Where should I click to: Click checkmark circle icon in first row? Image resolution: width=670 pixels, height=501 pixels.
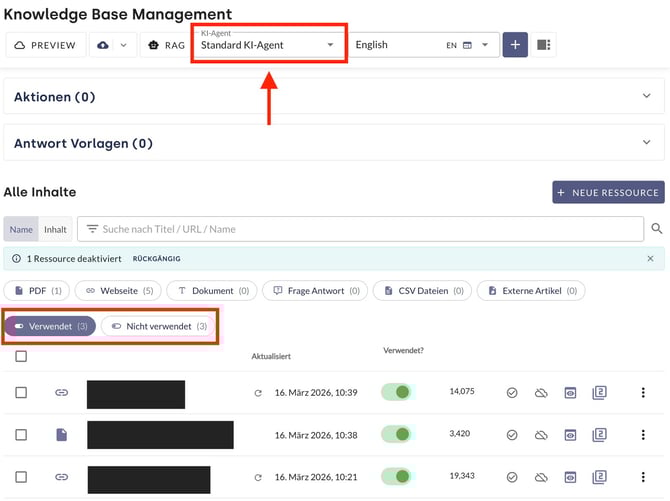pyautogui.click(x=512, y=394)
